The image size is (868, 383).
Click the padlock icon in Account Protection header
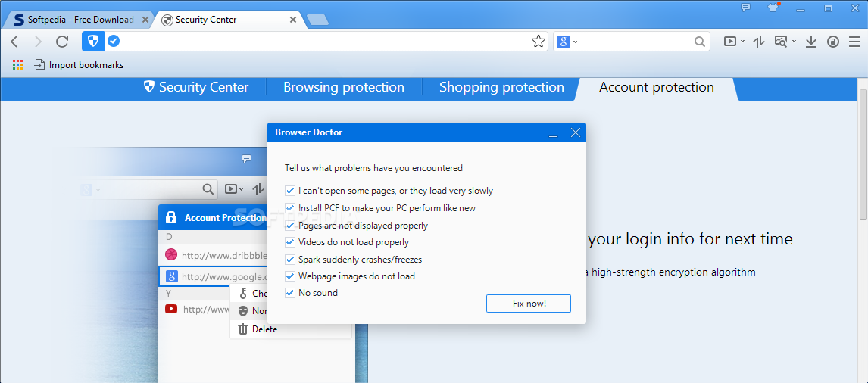pos(171,217)
